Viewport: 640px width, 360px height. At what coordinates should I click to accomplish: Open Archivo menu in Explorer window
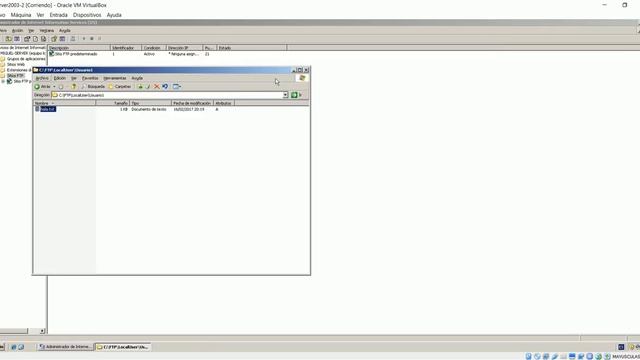(42, 78)
